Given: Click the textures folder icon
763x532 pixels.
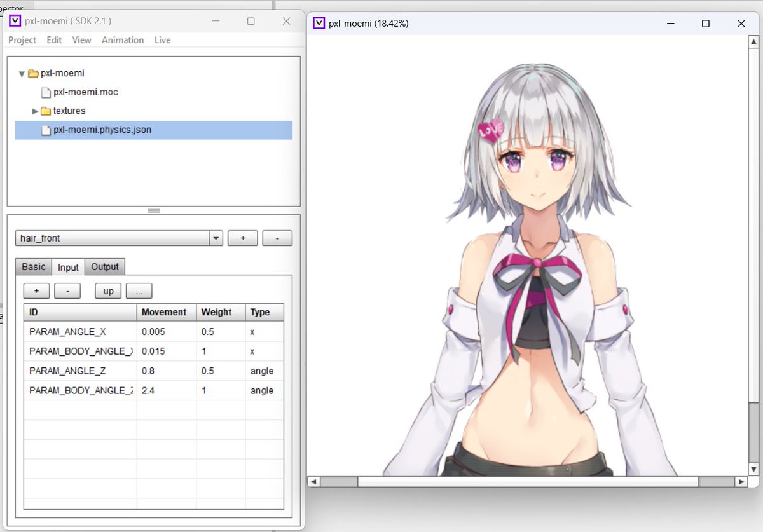Looking at the screenshot, I should 45,111.
